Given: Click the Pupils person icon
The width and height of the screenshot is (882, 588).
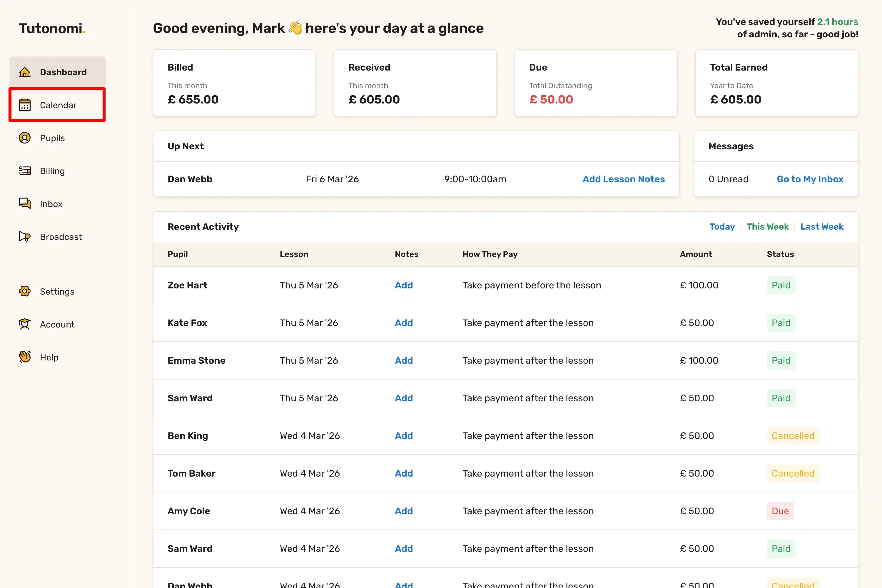Looking at the screenshot, I should (x=25, y=138).
